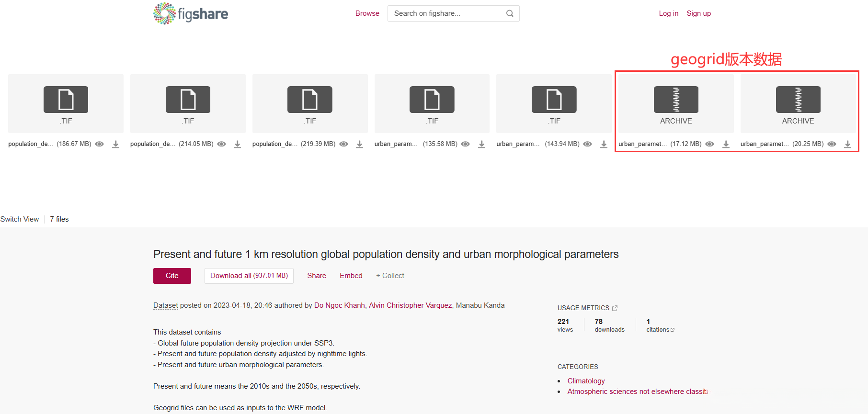
Task: Download the 186.67 MB population TIF file
Action: (x=115, y=144)
